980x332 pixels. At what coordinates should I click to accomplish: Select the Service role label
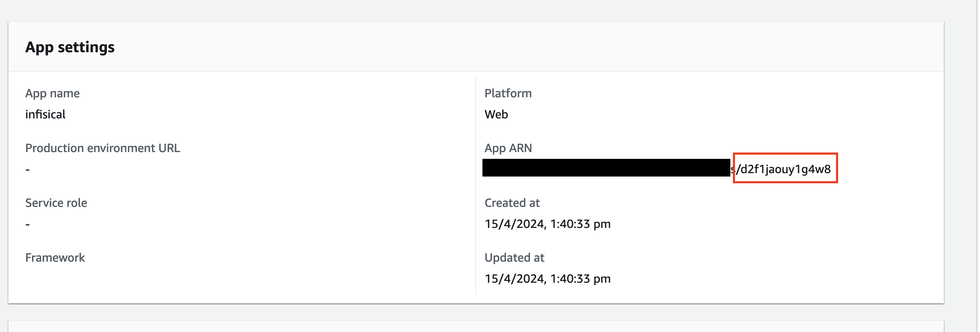click(x=56, y=203)
